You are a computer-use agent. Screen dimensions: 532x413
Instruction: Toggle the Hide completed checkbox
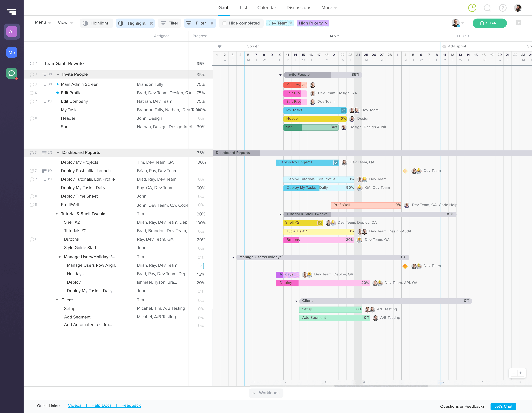pos(224,23)
